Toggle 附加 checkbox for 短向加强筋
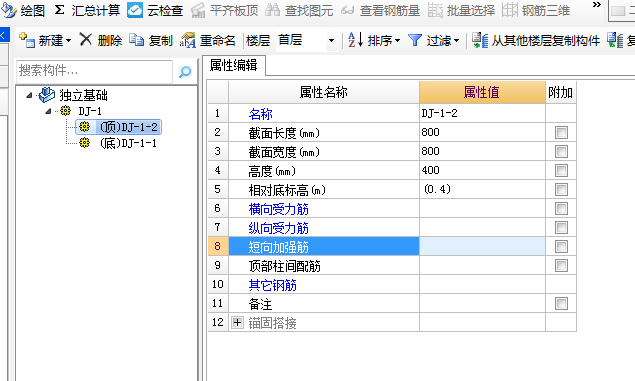Viewport: 635px width, 381px height. coord(561,247)
